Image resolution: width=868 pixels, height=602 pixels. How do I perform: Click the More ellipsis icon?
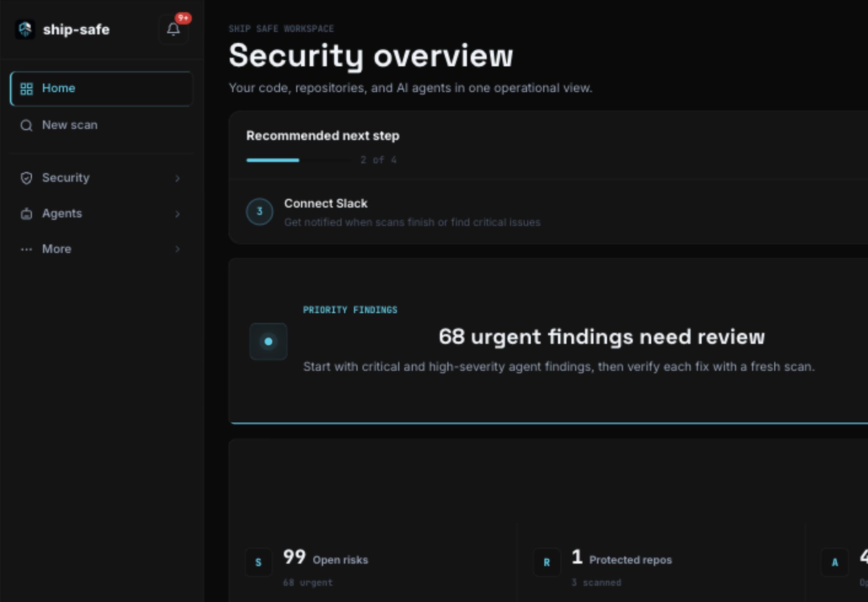26,249
